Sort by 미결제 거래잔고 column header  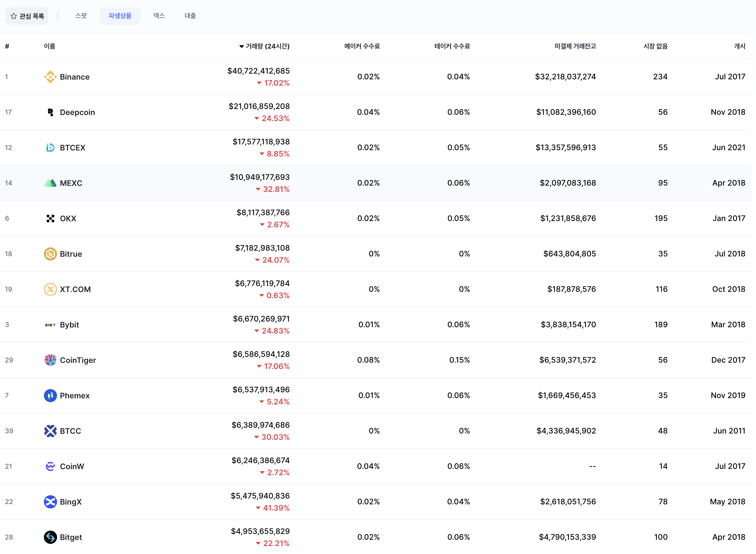[575, 46]
